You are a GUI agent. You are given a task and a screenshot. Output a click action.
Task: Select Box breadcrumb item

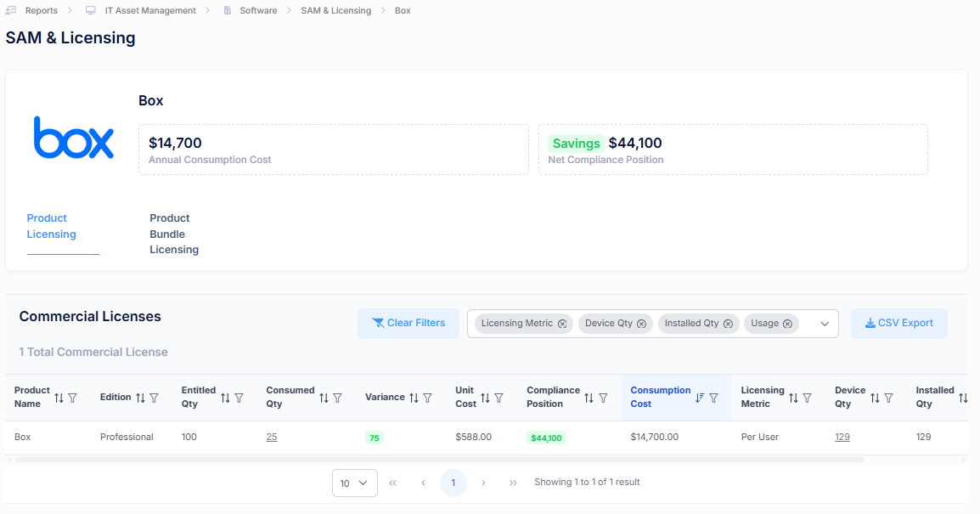403,11
